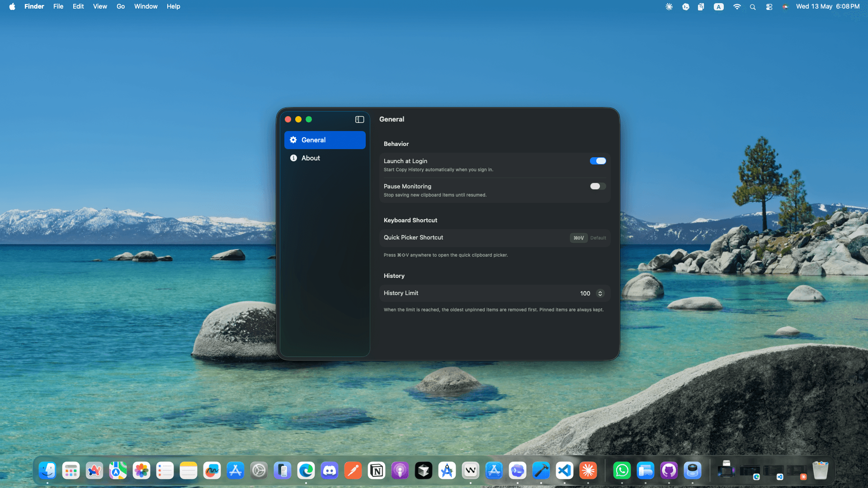Open the Window menu
Screen dimensions: 868x488
(x=146, y=6)
